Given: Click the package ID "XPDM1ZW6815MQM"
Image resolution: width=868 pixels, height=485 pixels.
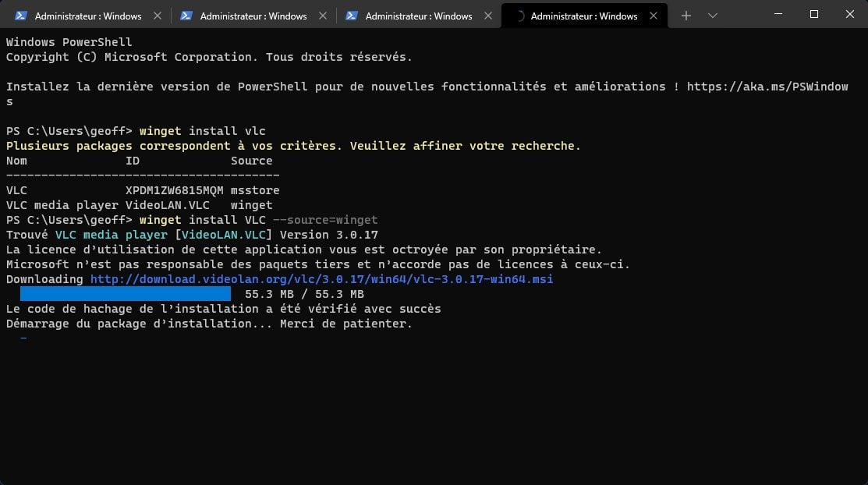Looking at the screenshot, I should tap(175, 190).
